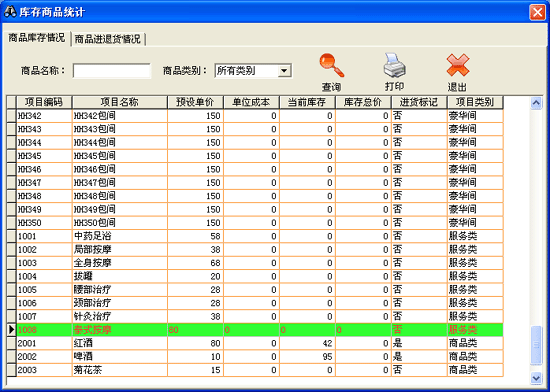Image resolution: width=550 pixels, height=392 pixels.
Task: Select the HH343包间 name cell
Action: coord(120,129)
